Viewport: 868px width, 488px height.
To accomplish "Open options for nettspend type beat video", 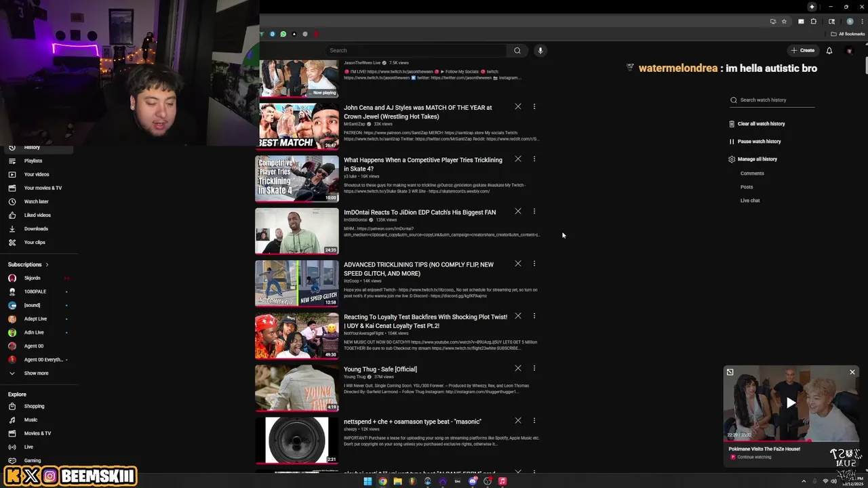I will click(534, 420).
